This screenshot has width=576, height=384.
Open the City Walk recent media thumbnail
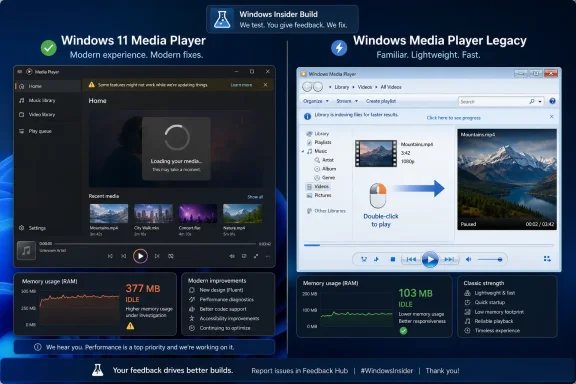[x=153, y=213]
